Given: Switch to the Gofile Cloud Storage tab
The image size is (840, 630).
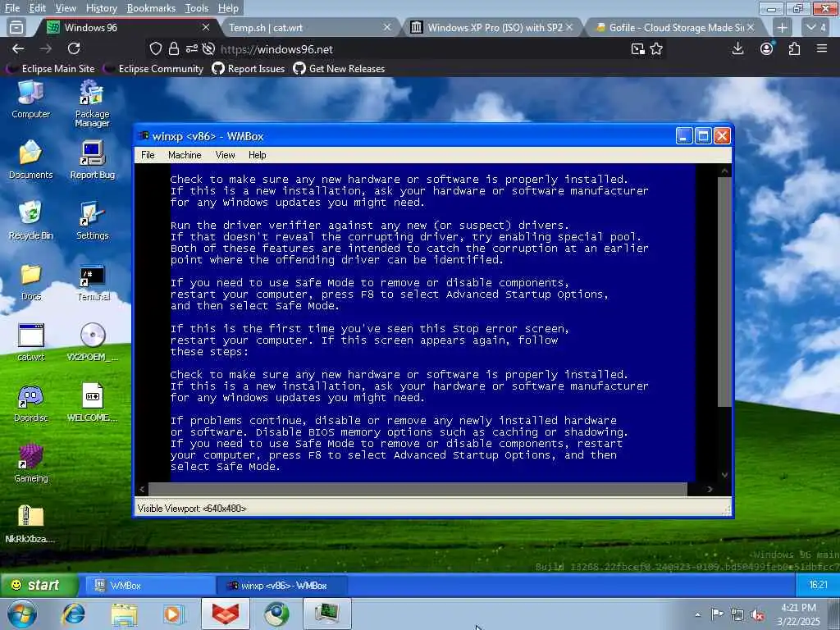Looking at the screenshot, I should [674, 27].
